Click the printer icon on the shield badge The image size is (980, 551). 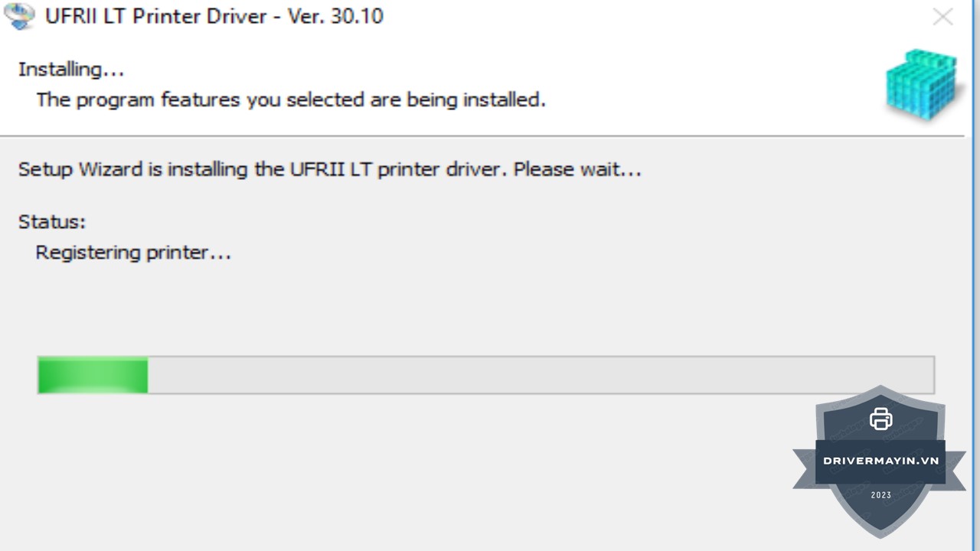click(880, 419)
